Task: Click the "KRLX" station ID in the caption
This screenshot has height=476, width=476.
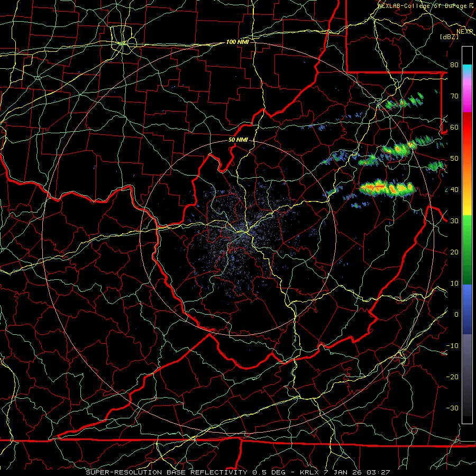Action: point(309,472)
